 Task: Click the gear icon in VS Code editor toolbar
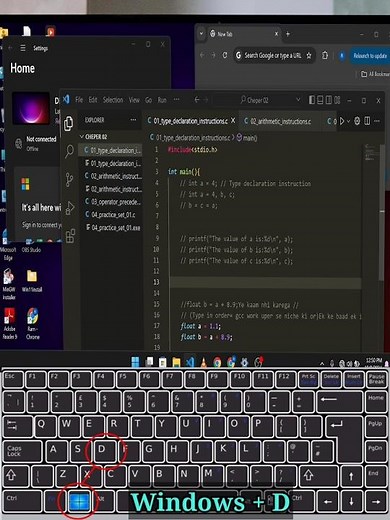tap(357, 121)
